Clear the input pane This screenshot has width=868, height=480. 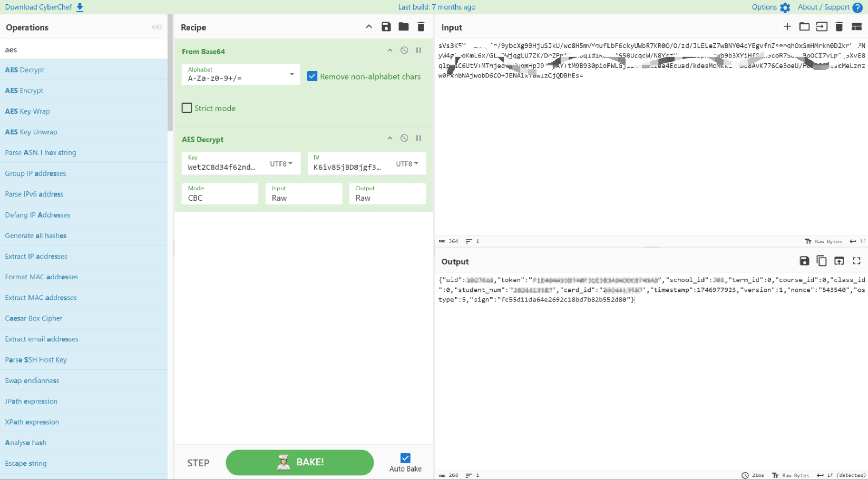click(839, 26)
